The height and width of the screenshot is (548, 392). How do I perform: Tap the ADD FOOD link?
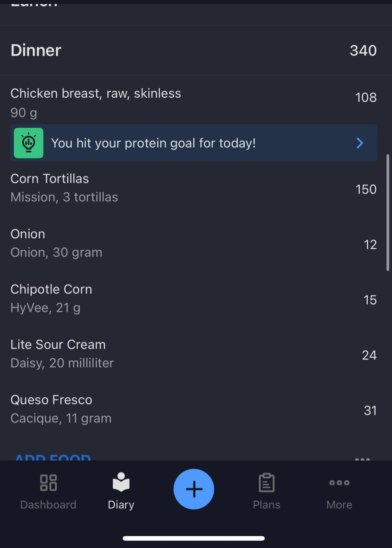pyautogui.click(x=53, y=457)
